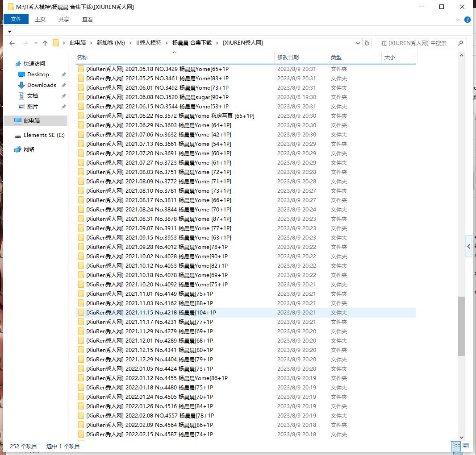Refresh the current folder view
This screenshot has height=455, width=476.
(367, 43)
